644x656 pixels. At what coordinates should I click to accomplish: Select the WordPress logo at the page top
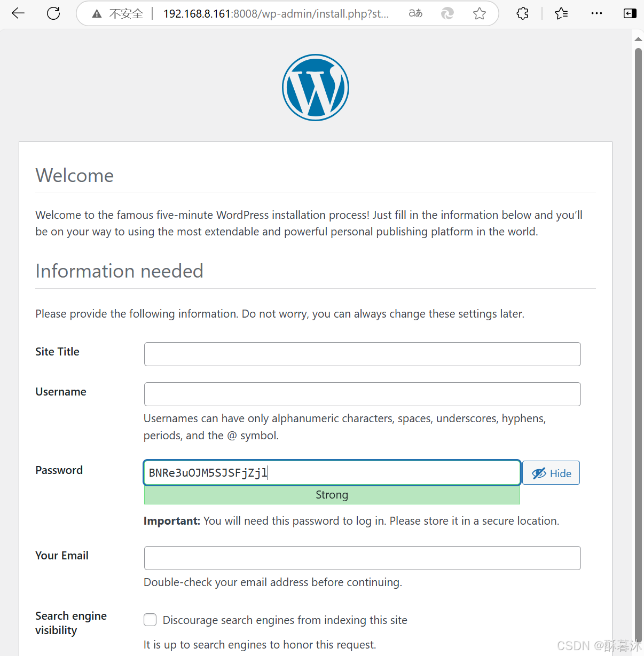(x=316, y=88)
